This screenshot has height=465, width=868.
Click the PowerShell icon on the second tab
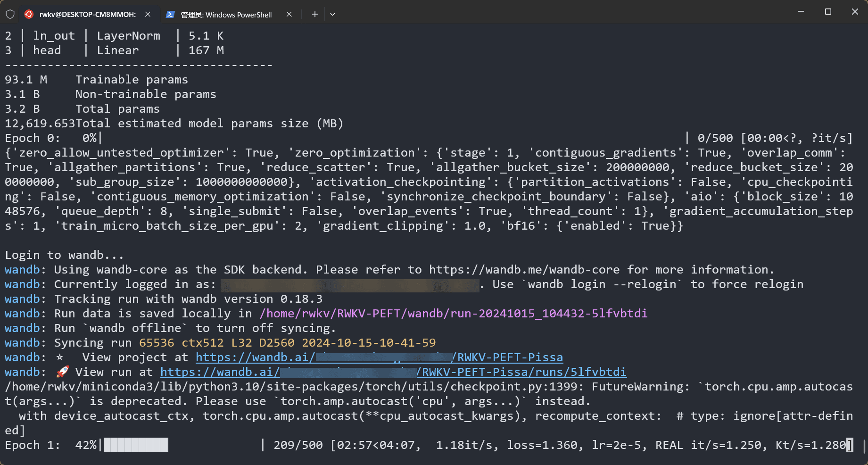(x=170, y=15)
